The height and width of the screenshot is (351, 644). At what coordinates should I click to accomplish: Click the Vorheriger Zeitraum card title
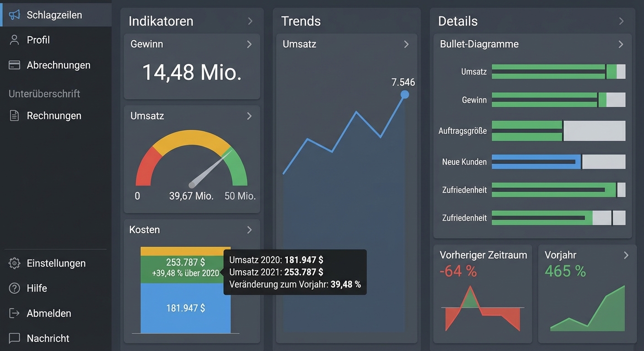point(483,255)
